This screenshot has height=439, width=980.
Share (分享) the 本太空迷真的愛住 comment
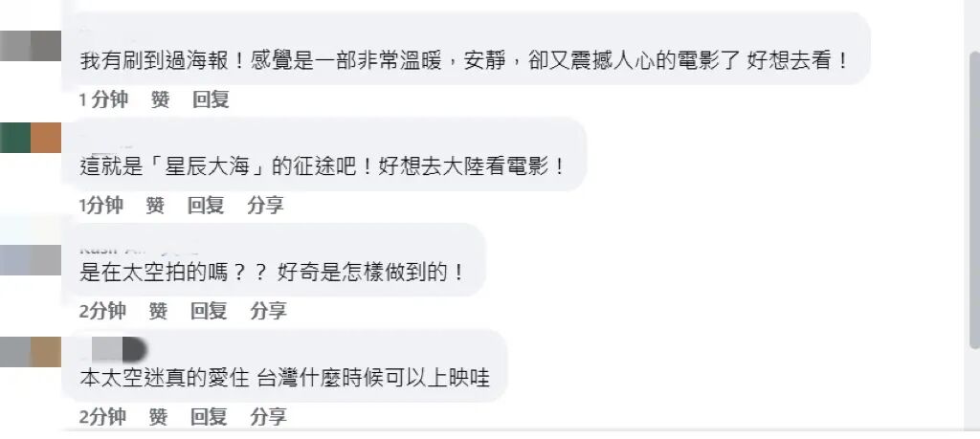[x=268, y=416]
